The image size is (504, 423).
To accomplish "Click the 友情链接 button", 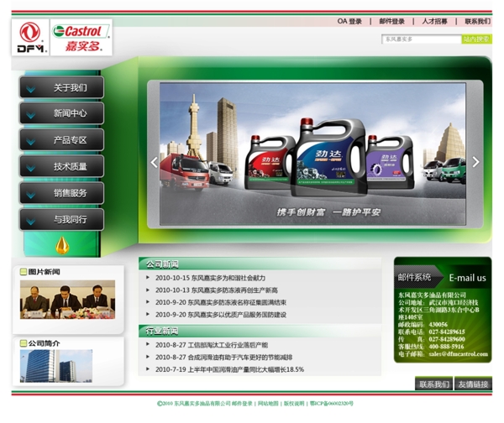I will pyautogui.click(x=473, y=384).
